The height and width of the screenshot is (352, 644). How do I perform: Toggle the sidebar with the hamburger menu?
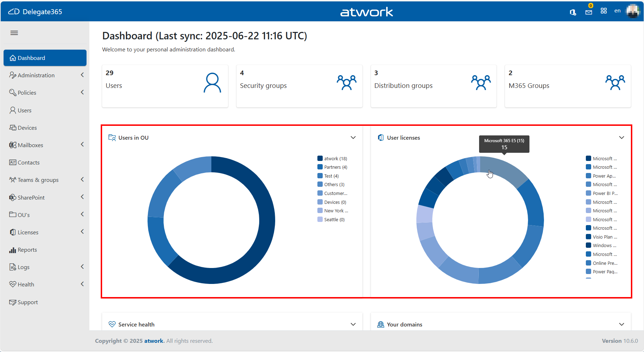[x=14, y=33]
